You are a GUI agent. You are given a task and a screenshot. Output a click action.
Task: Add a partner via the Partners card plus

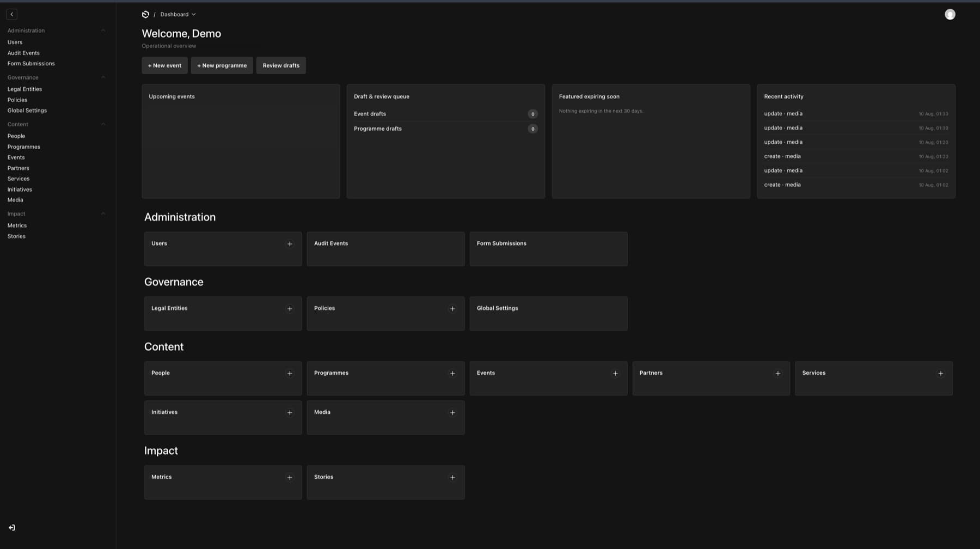(777, 374)
